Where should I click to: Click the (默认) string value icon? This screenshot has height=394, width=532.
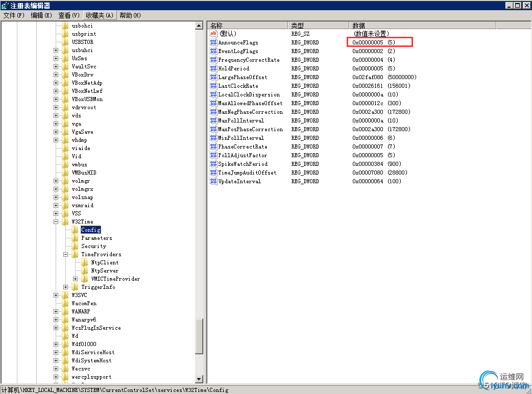click(x=213, y=34)
